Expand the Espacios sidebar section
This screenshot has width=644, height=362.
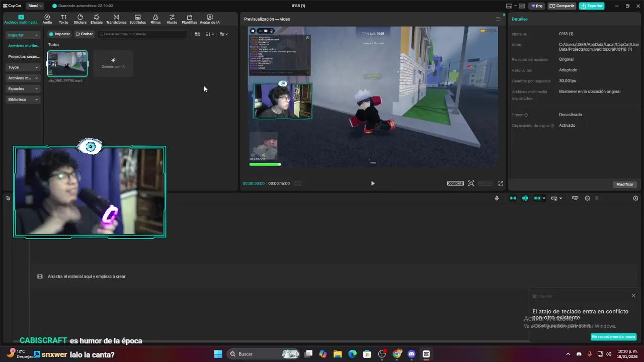click(23, 88)
